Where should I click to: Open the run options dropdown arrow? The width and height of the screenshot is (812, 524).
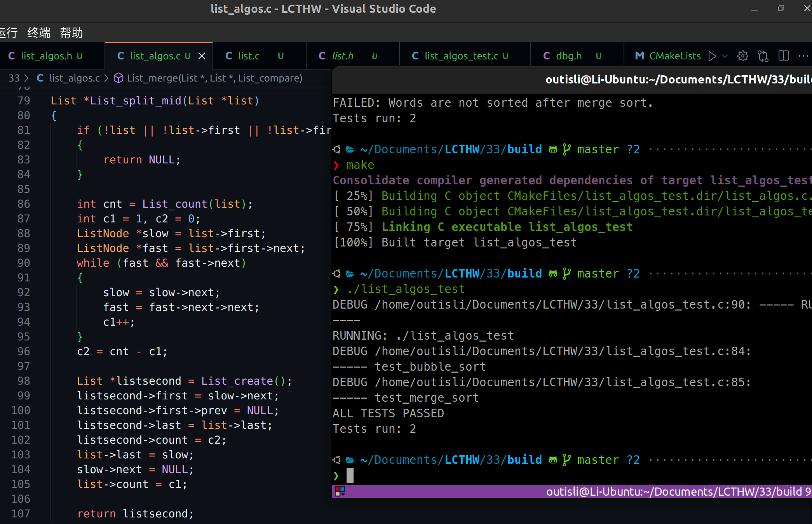point(725,56)
